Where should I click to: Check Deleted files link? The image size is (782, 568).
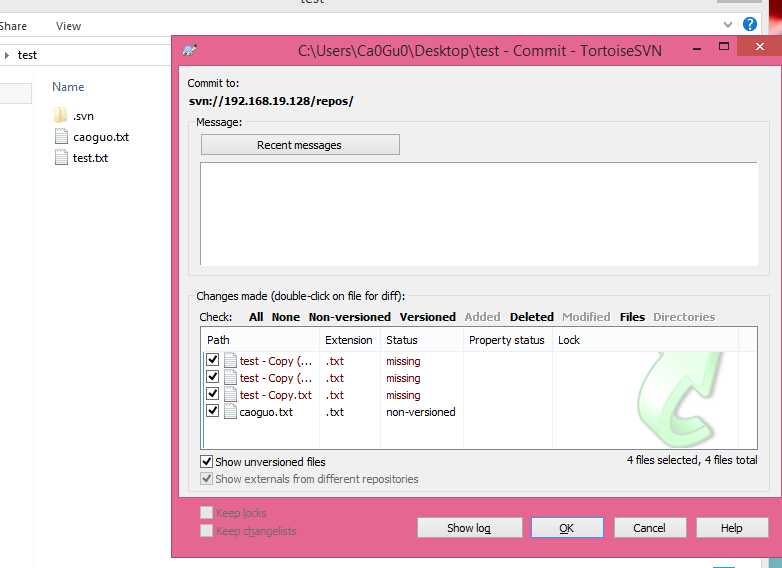coord(532,317)
